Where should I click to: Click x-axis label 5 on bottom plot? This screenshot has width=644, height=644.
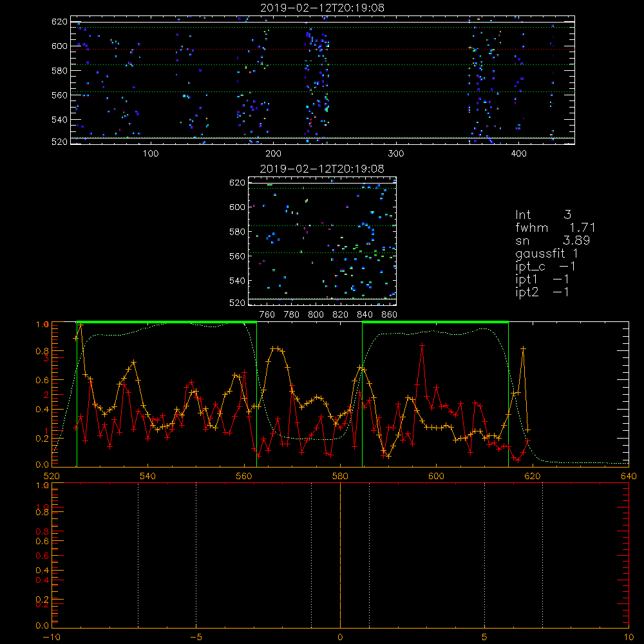pyautogui.click(x=485, y=637)
